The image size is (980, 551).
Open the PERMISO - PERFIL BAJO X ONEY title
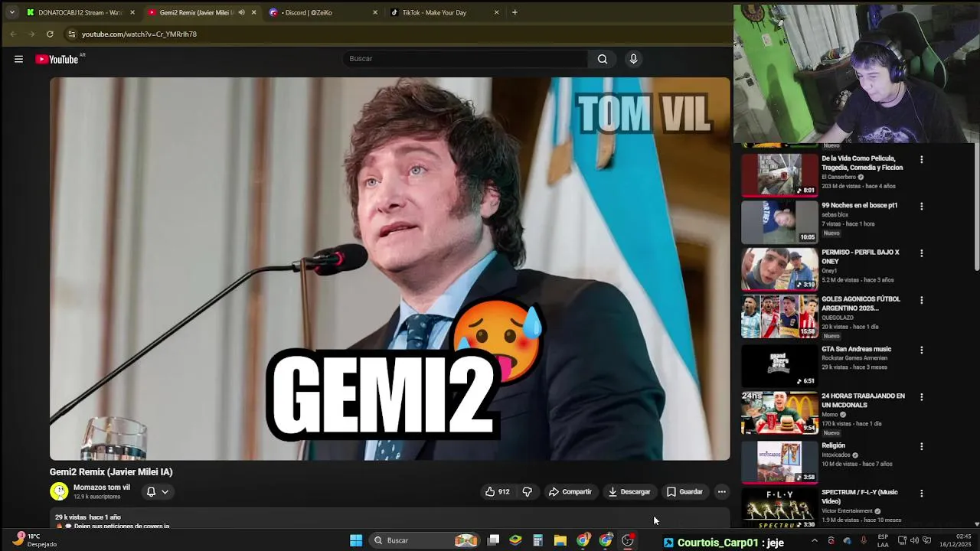(x=861, y=256)
